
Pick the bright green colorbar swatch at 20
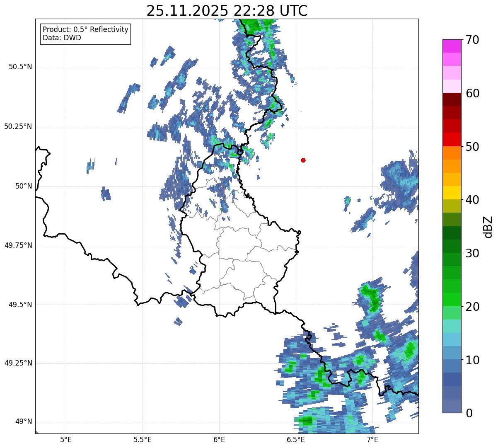(452, 300)
